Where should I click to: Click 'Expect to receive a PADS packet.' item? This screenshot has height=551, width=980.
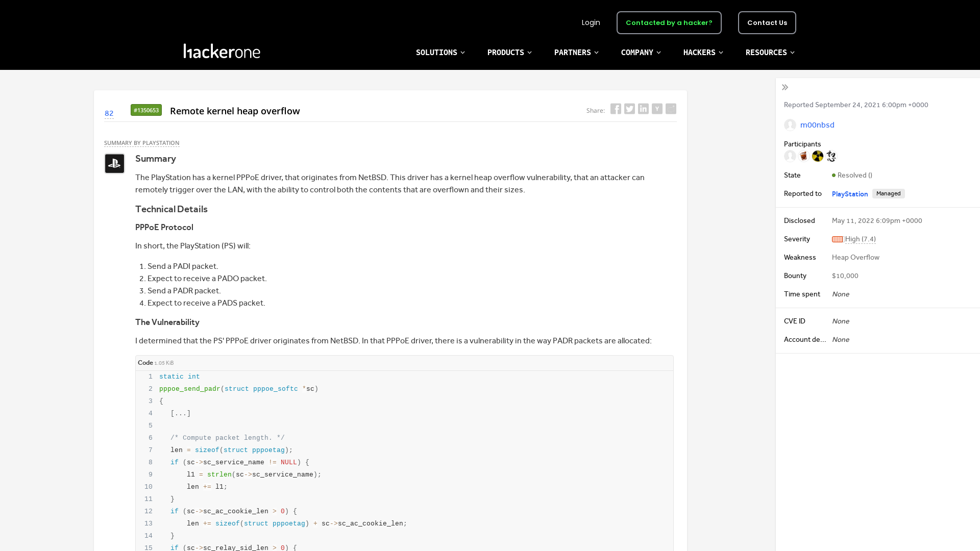coord(206,303)
